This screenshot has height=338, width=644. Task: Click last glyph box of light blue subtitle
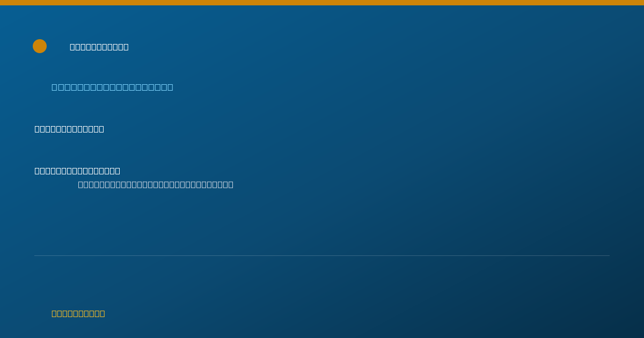coord(170,87)
